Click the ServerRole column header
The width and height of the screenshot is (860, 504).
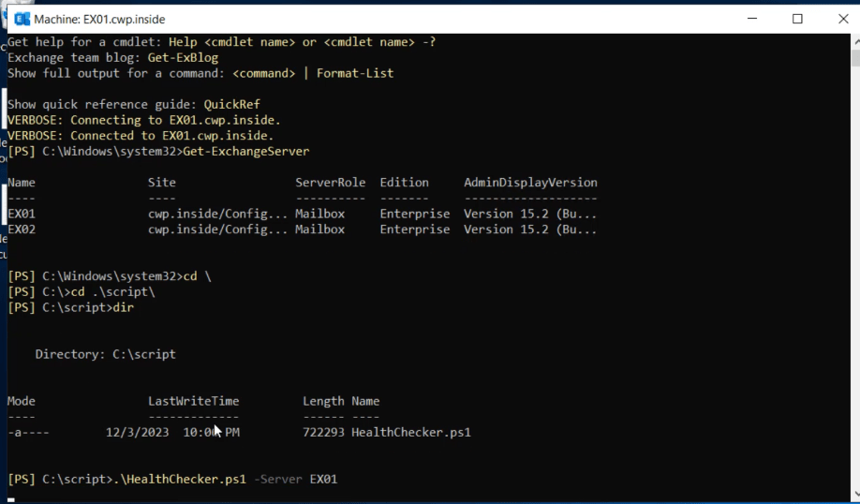point(330,183)
